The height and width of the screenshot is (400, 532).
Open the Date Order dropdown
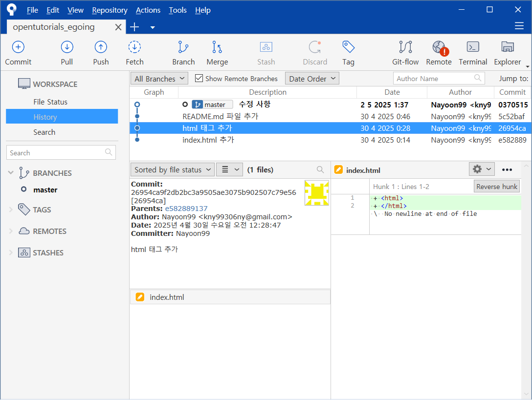(x=312, y=79)
